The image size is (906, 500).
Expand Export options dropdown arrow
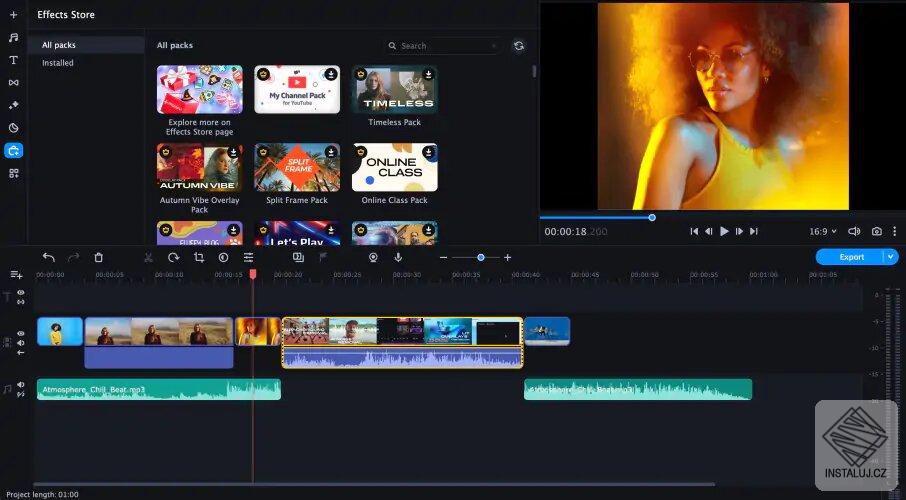click(x=891, y=257)
